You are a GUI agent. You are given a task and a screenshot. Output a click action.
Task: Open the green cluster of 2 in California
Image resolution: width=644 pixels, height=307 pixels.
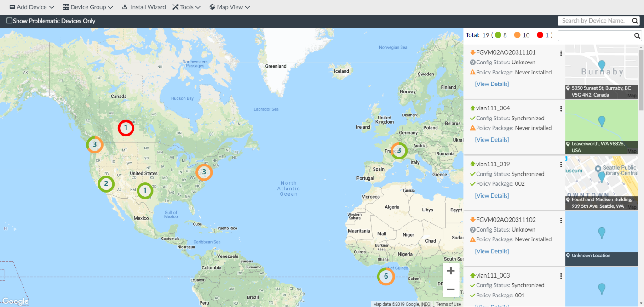click(106, 184)
